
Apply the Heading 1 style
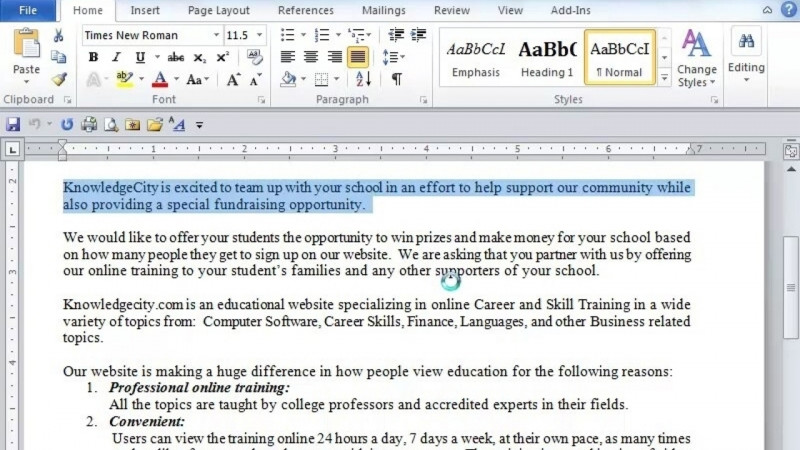click(547, 57)
